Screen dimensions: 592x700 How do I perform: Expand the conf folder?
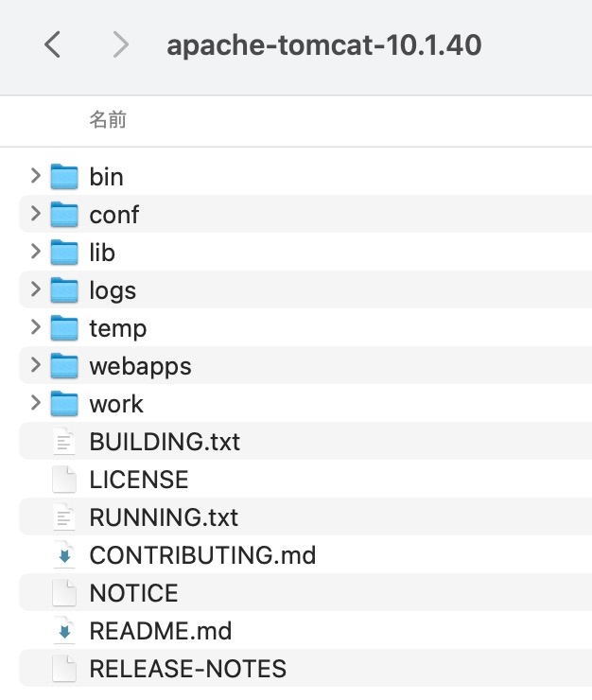pyautogui.click(x=36, y=214)
